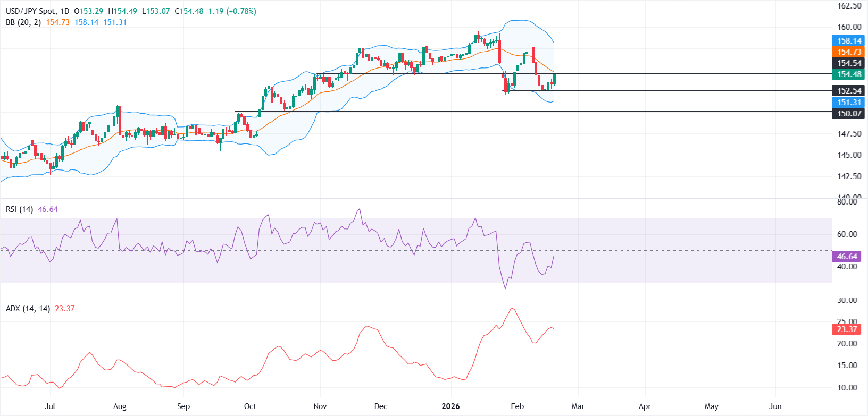Click the 2026 label on time axis
Viewport: 868px width, 416px height.
[x=450, y=406]
